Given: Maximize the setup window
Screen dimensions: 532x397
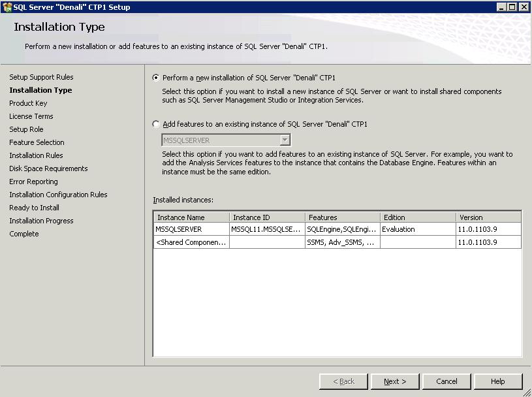Looking at the screenshot, I should coord(512,7).
